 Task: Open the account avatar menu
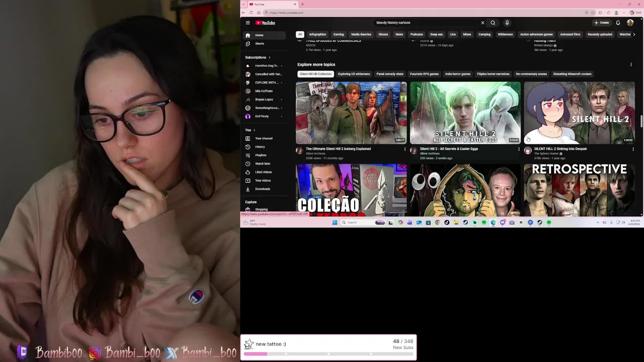[630, 23]
